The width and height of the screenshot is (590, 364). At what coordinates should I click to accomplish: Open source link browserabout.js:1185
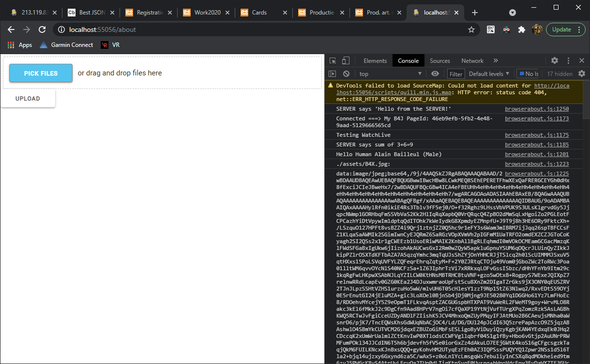[537, 145]
